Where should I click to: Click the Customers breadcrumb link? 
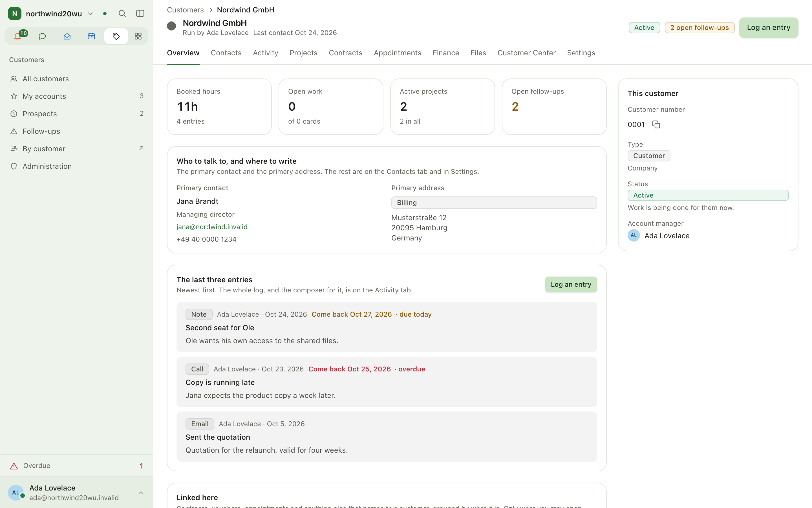tap(185, 10)
